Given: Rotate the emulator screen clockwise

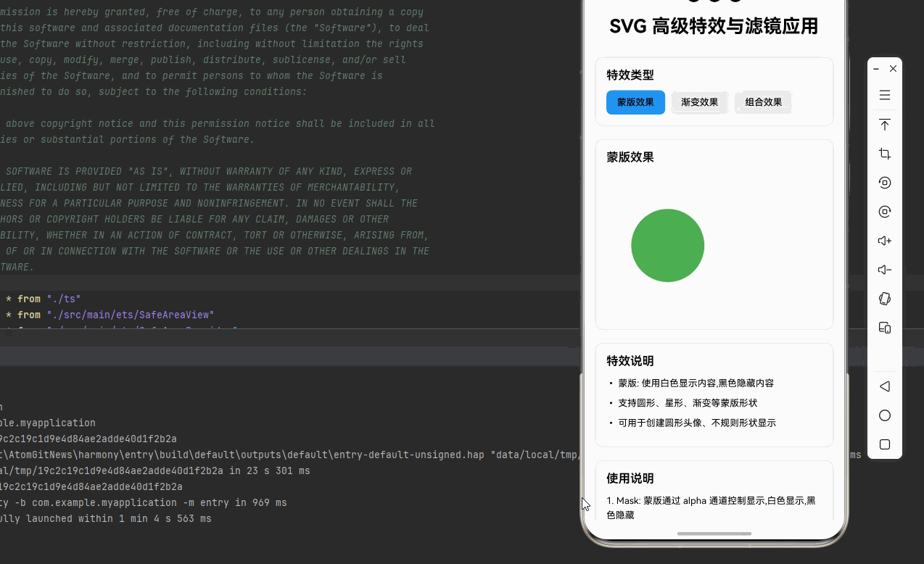Looking at the screenshot, I should point(884,212).
